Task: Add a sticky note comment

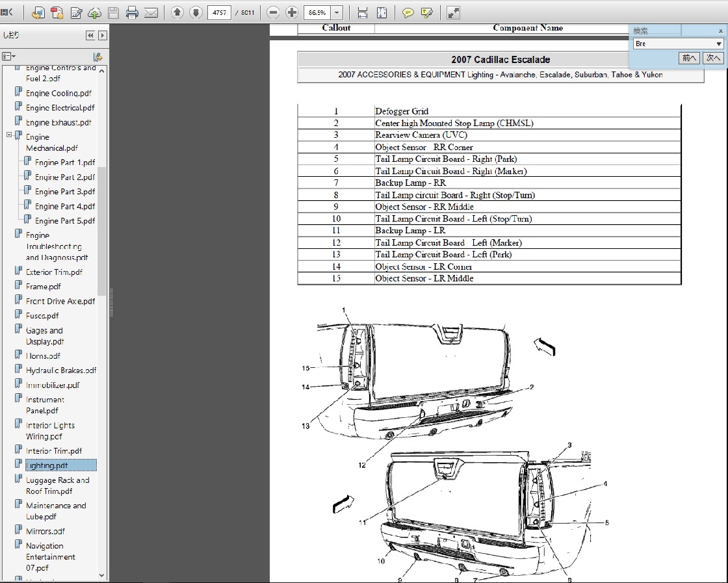Action: click(408, 12)
